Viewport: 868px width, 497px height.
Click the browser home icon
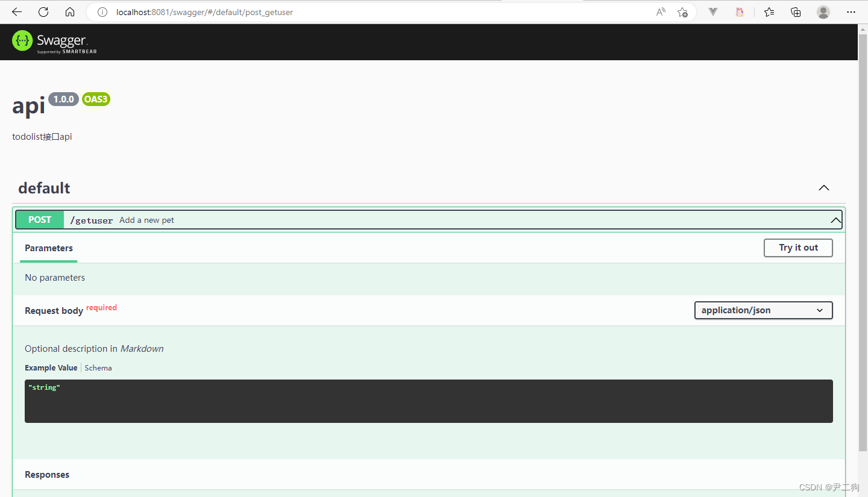(x=69, y=11)
